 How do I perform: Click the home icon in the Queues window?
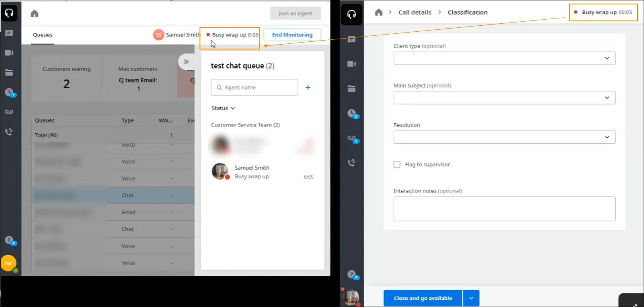click(35, 14)
